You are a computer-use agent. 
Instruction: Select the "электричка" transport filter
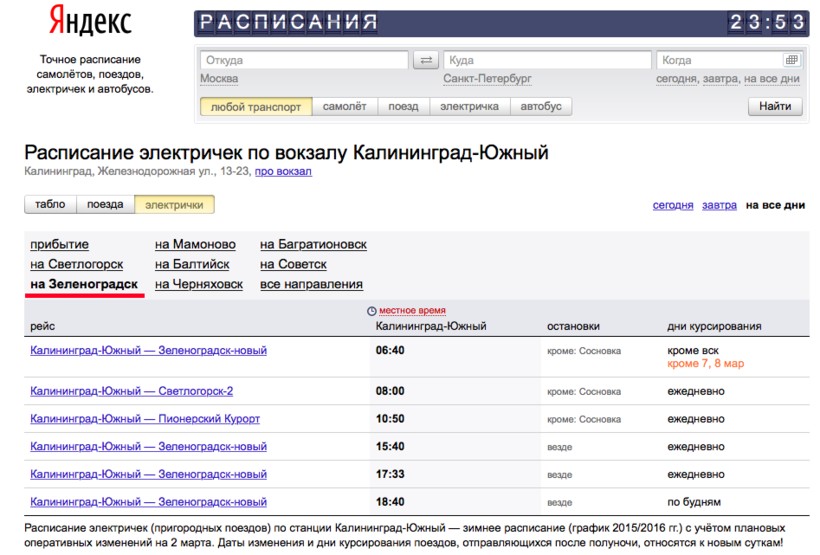pos(469,106)
